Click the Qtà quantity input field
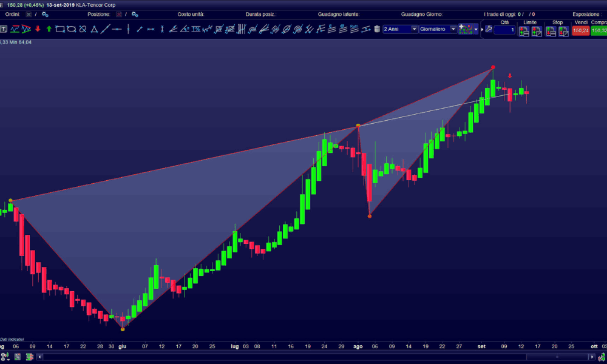This screenshot has width=607, height=364. (504, 30)
